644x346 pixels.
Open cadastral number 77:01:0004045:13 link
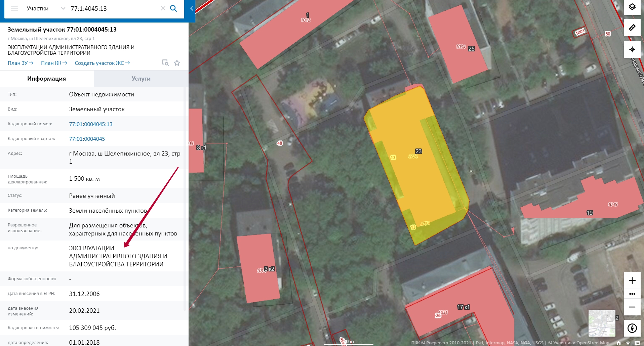91,124
